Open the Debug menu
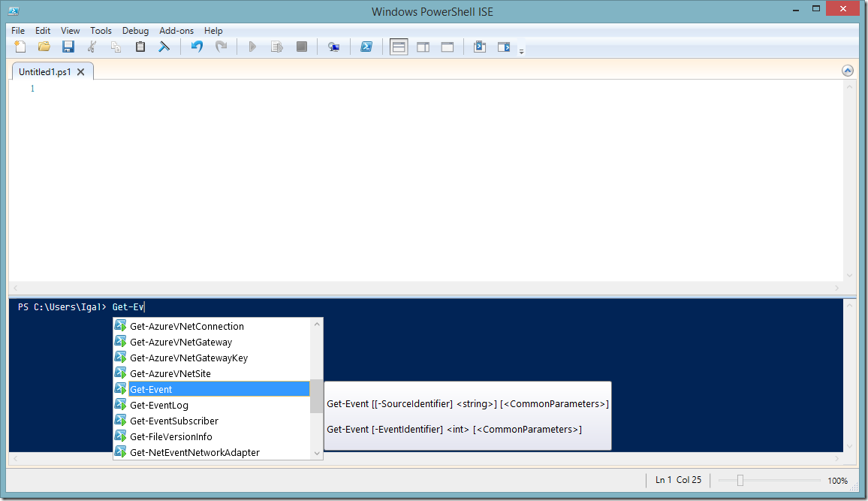 [x=135, y=31]
